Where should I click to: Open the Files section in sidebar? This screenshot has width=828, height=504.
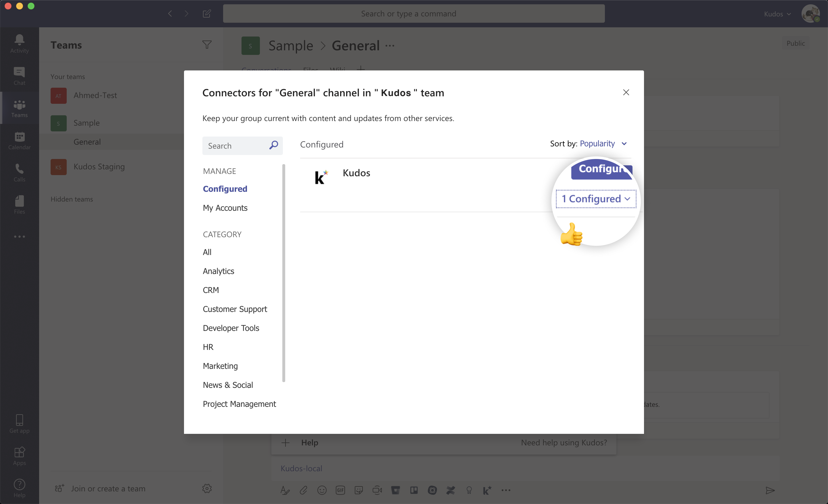pyautogui.click(x=19, y=205)
